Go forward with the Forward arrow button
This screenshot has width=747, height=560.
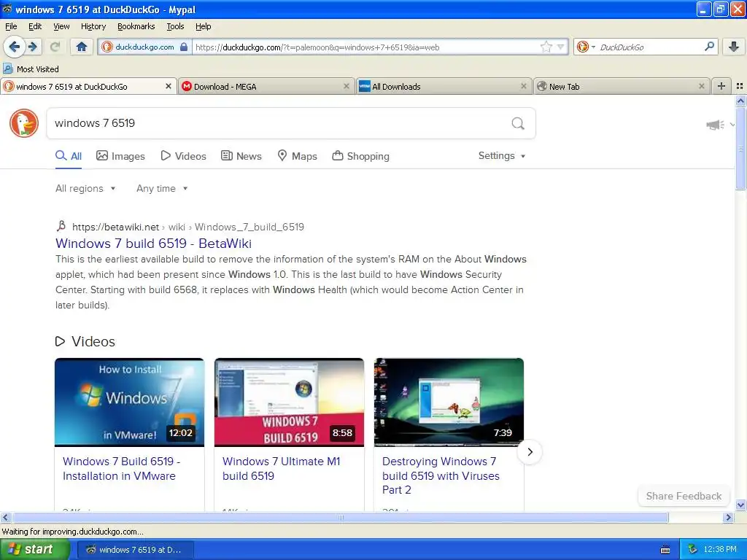point(33,47)
